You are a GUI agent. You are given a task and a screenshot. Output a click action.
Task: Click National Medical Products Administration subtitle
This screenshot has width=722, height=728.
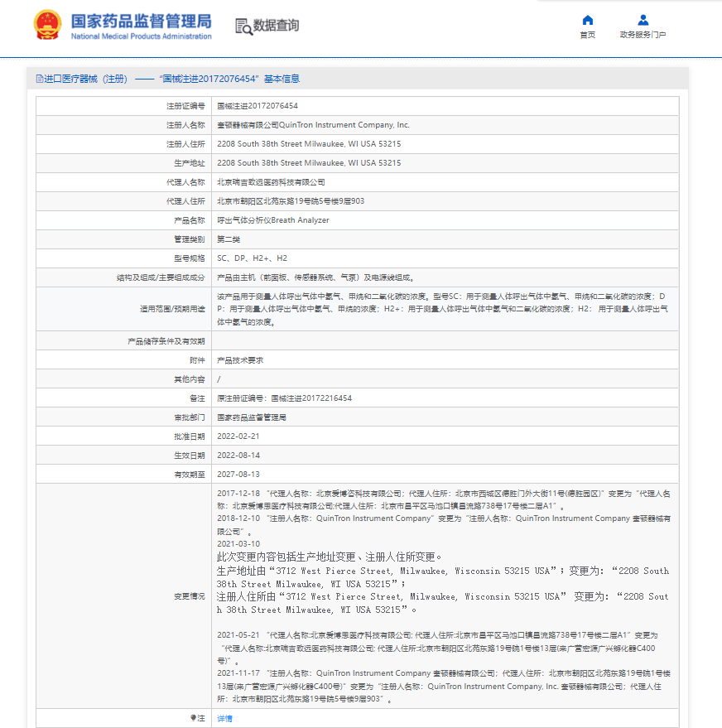pos(141,36)
